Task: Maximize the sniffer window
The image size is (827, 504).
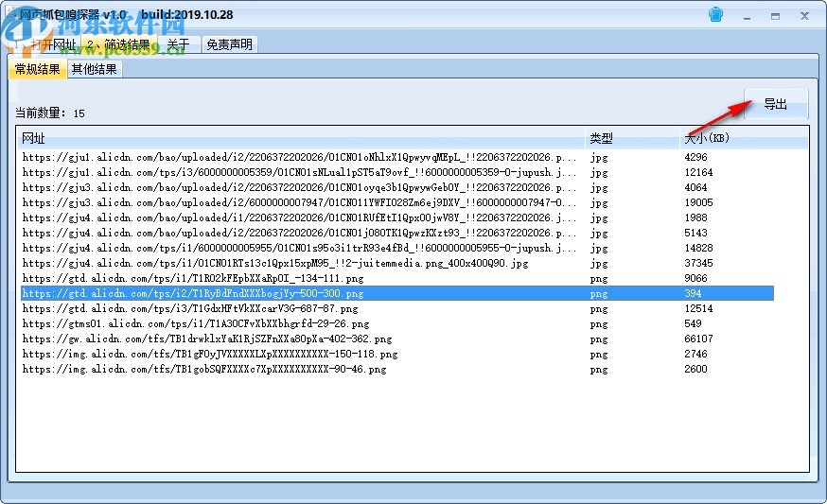Action: (x=775, y=16)
